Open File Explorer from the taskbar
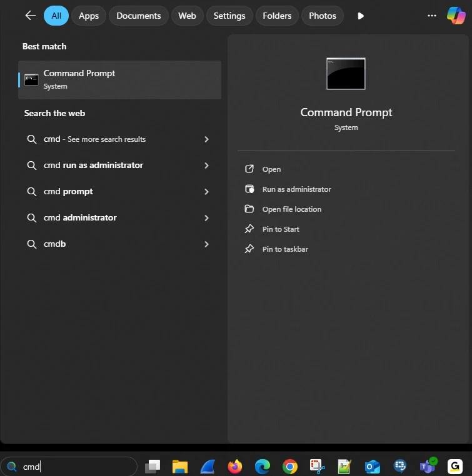472x476 pixels. tap(180, 466)
